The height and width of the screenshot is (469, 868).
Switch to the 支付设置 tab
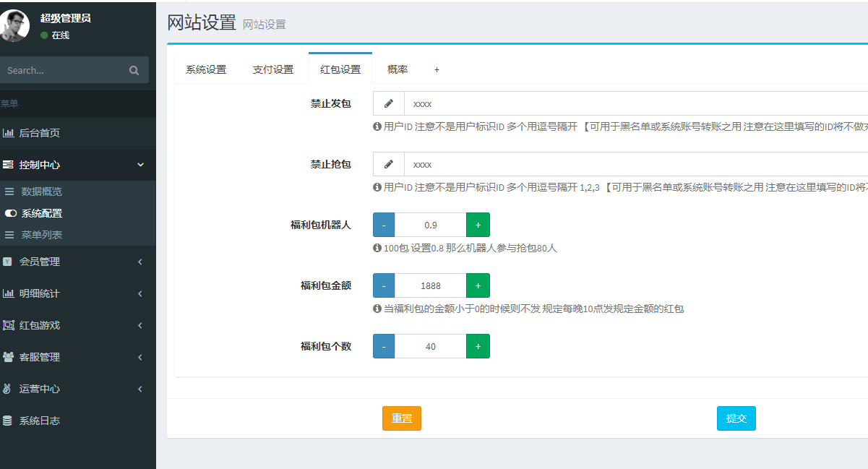[x=273, y=69]
